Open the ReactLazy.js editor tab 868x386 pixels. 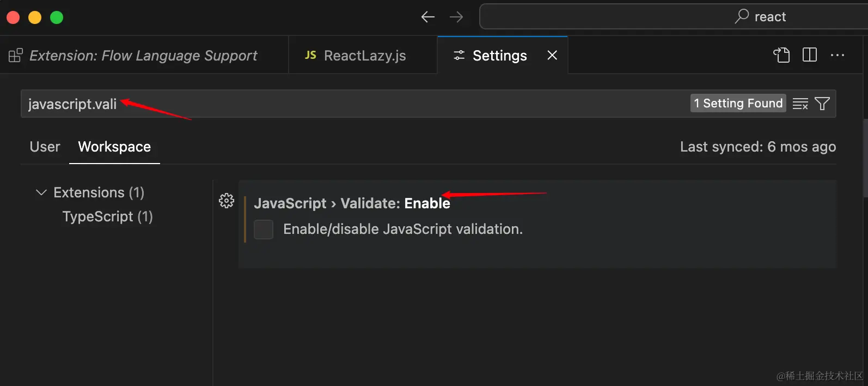coord(363,56)
